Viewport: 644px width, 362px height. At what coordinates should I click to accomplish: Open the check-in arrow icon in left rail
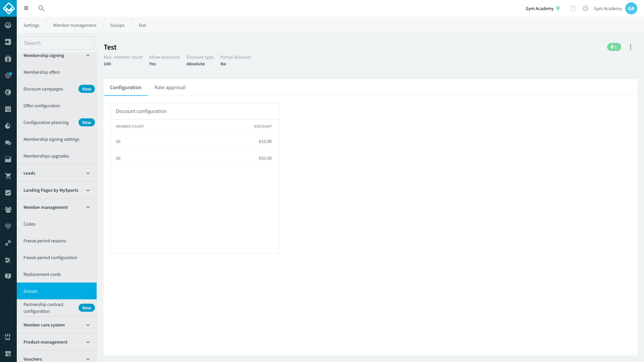tap(8, 42)
